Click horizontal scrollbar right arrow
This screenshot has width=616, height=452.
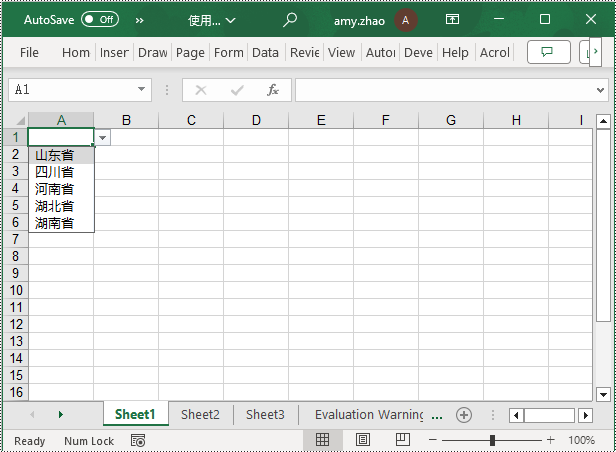coord(585,415)
